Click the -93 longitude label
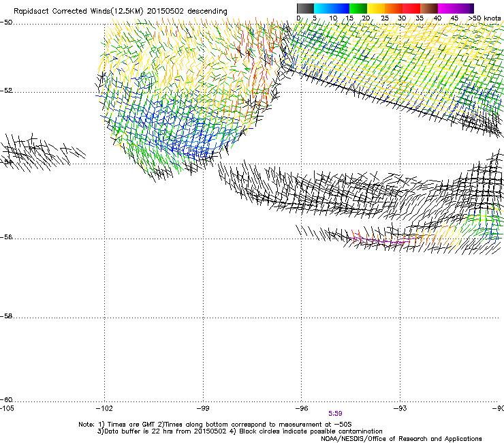This screenshot has width=504, height=443. (x=400, y=408)
